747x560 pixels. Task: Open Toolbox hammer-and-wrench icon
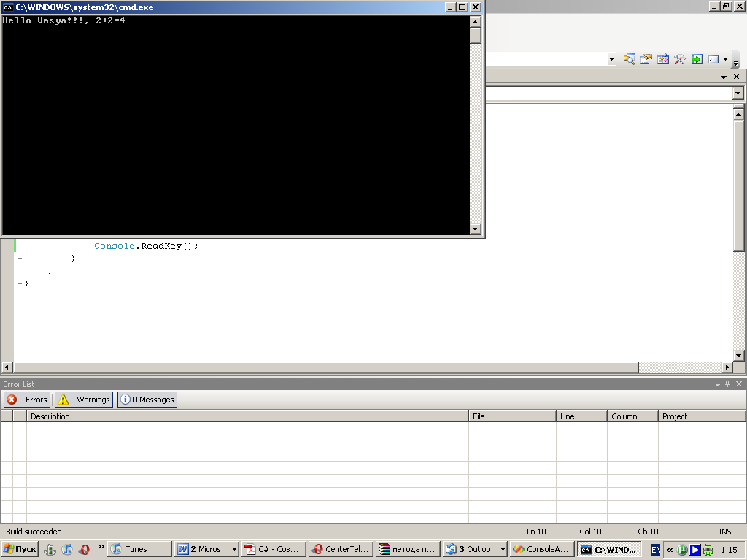coord(680,60)
